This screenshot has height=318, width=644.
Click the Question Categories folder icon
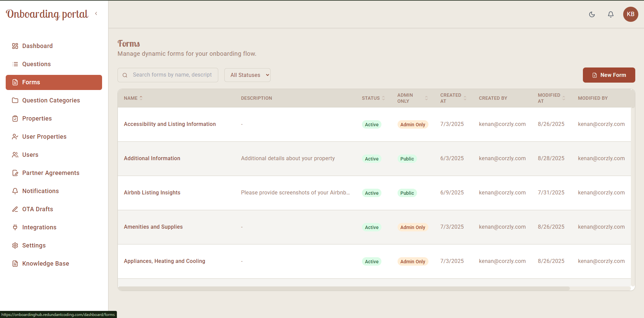pyautogui.click(x=15, y=100)
